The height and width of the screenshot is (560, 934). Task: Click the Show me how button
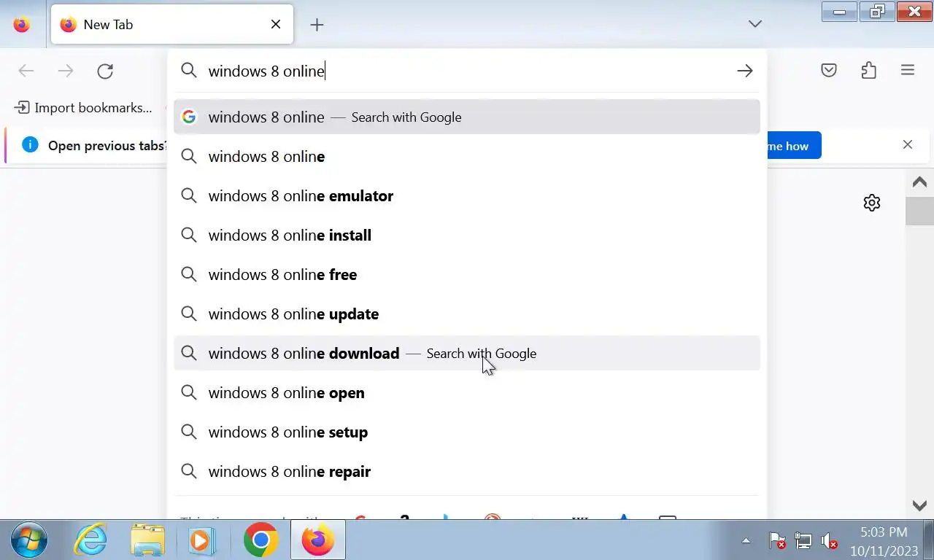coord(794,146)
